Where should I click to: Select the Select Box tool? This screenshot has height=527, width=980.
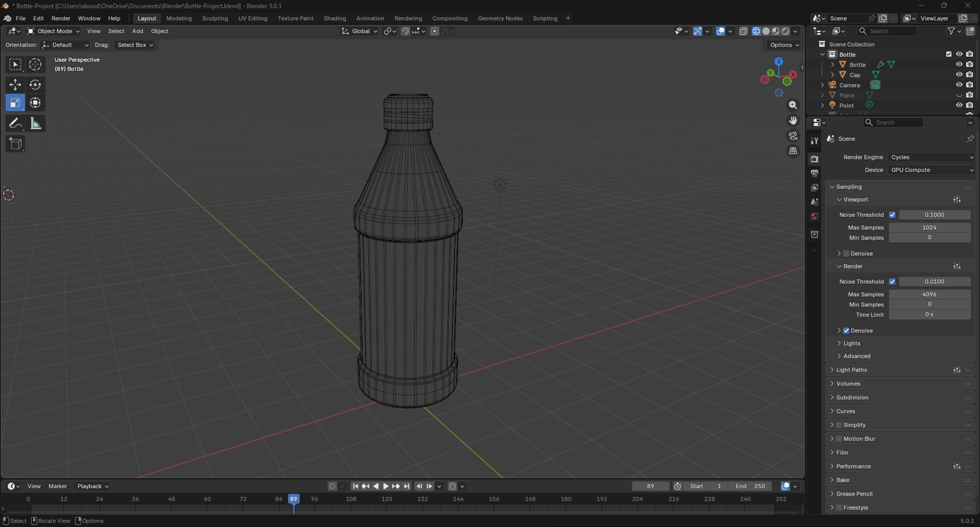click(x=15, y=64)
